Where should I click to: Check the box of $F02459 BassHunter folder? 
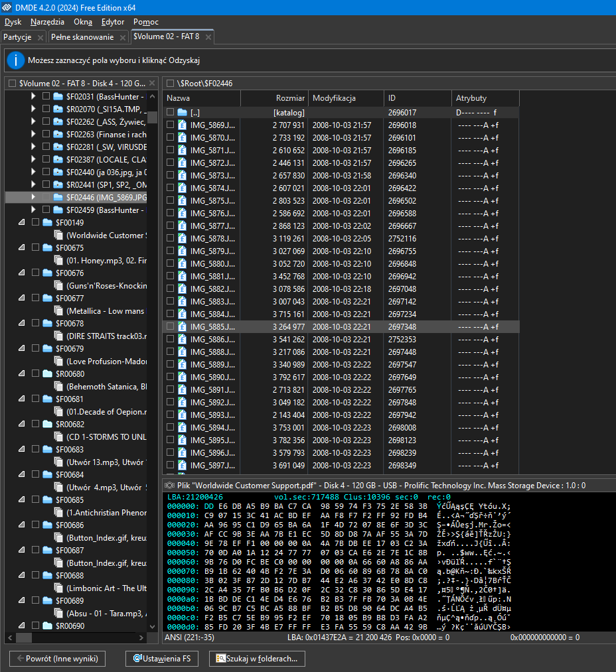point(46,210)
